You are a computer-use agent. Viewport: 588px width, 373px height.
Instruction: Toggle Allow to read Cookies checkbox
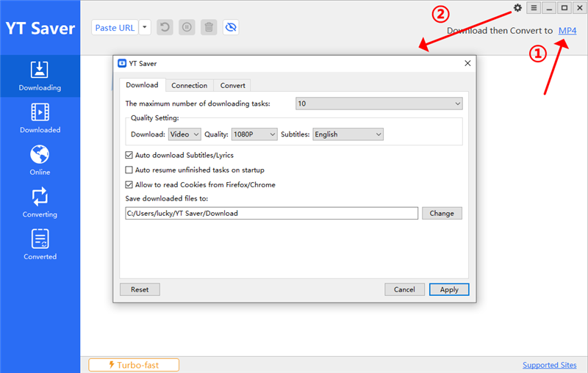point(129,184)
